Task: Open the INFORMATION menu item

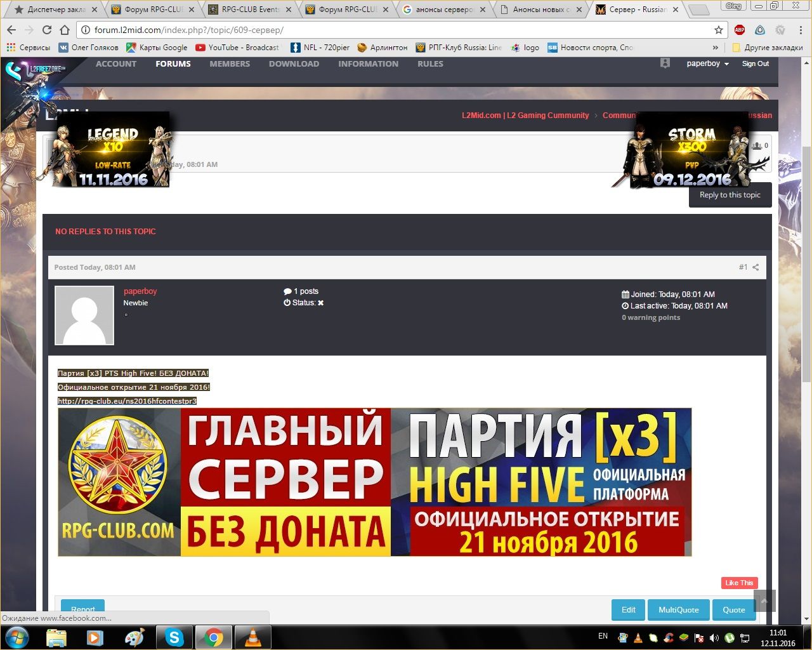Action: click(x=369, y=63)
